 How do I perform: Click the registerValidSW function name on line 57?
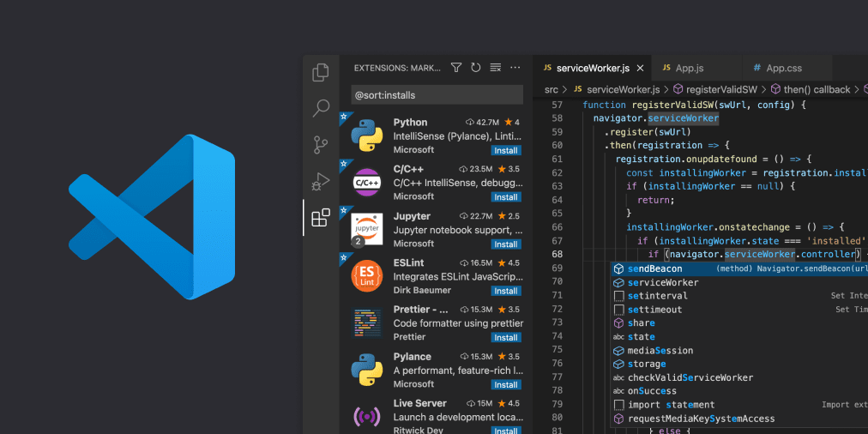(x=672, y=105)
